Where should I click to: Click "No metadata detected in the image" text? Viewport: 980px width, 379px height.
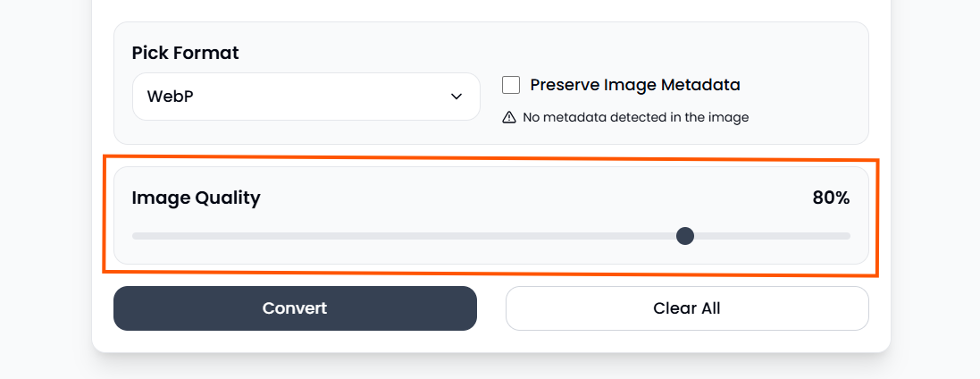pos(635,117)
